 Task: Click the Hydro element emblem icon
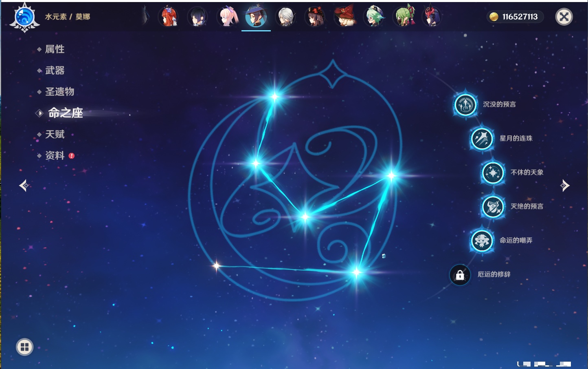tap(24, 17)
